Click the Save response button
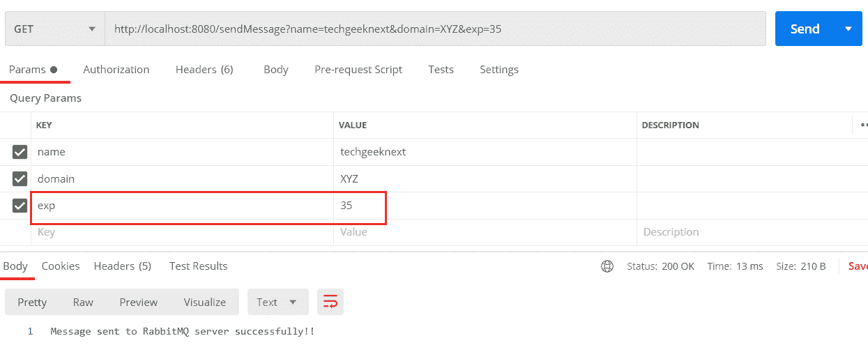Screen dimensions: 868x352 [x=858, y=266]
